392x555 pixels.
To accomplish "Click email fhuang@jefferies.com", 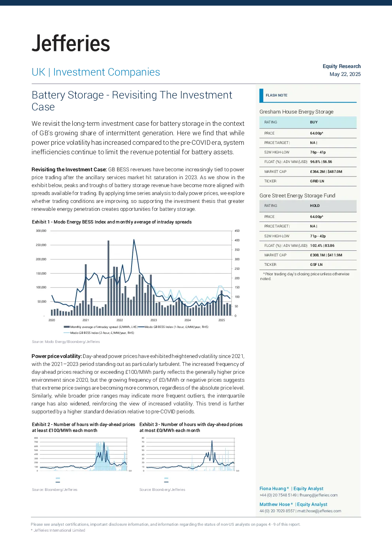I will [318, 495].
